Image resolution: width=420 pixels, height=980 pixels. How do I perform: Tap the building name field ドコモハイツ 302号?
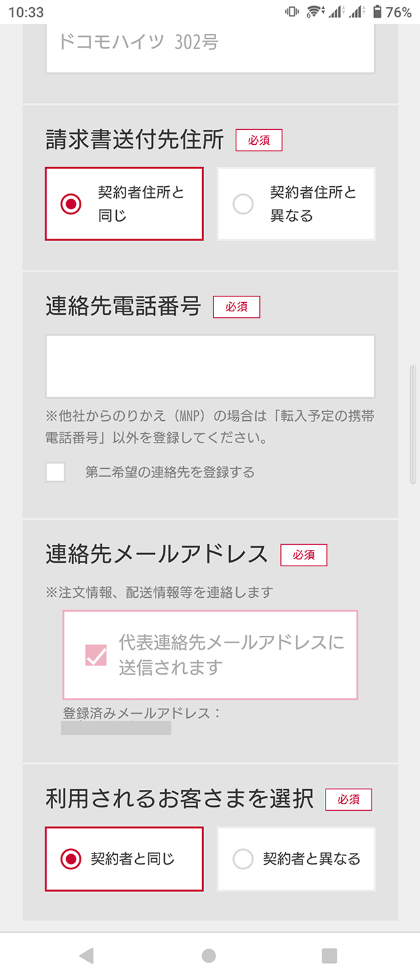coord(210,46)
